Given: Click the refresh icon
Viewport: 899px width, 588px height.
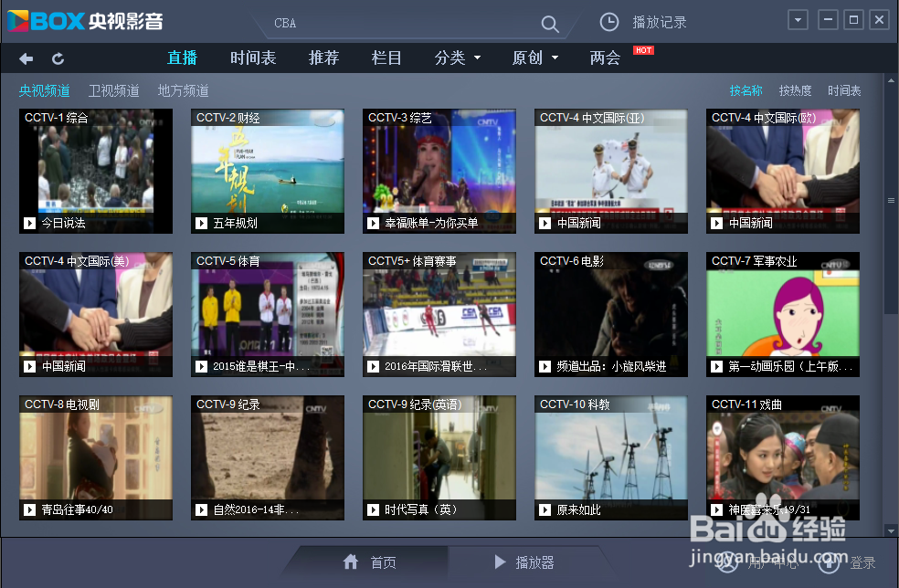Looking at the screenshot, I should click(58, 58).
